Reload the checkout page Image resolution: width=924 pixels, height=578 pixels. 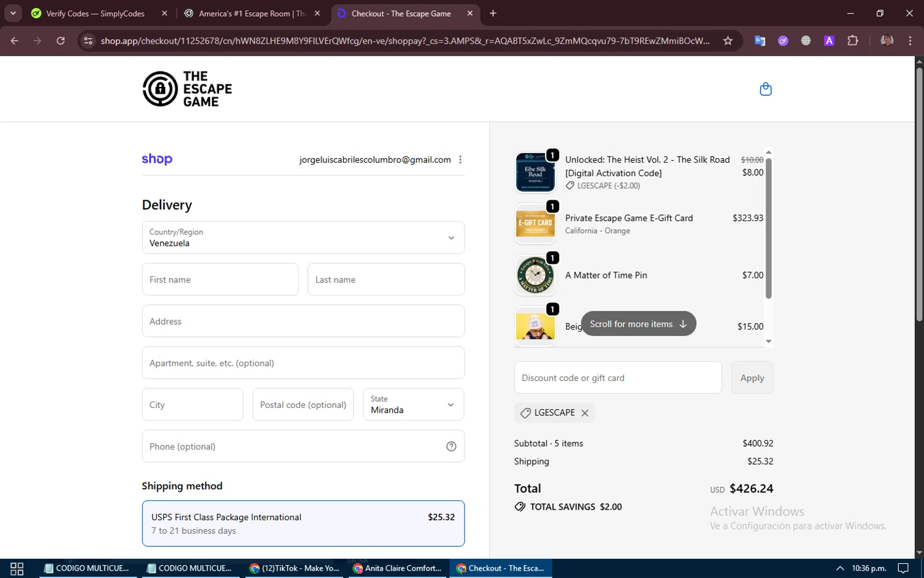(x=60, y=41)
